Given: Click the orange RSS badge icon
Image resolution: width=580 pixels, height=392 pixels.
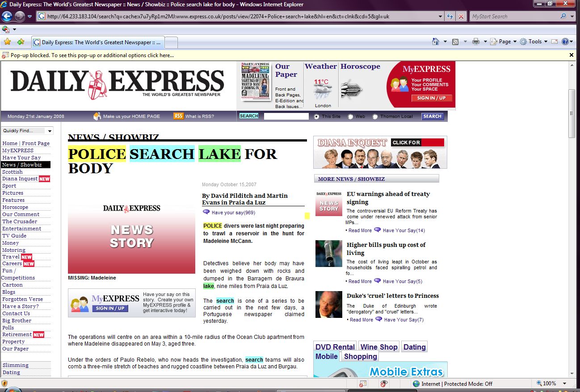Looking at the screenshot, I should pos(178,116).
